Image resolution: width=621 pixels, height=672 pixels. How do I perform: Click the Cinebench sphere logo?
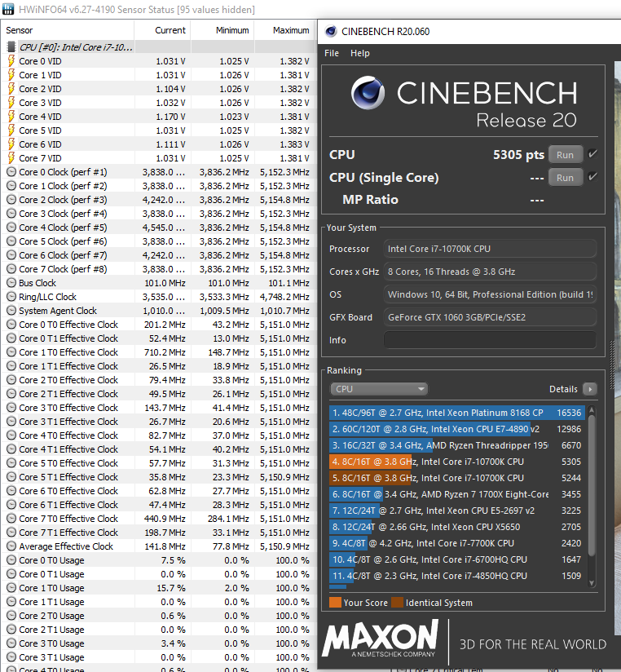click(x=368, y=93)
